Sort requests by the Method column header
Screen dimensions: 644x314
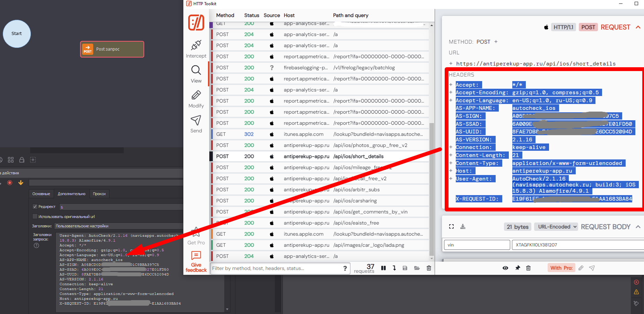pyautogui.click(x=225, y=15)
